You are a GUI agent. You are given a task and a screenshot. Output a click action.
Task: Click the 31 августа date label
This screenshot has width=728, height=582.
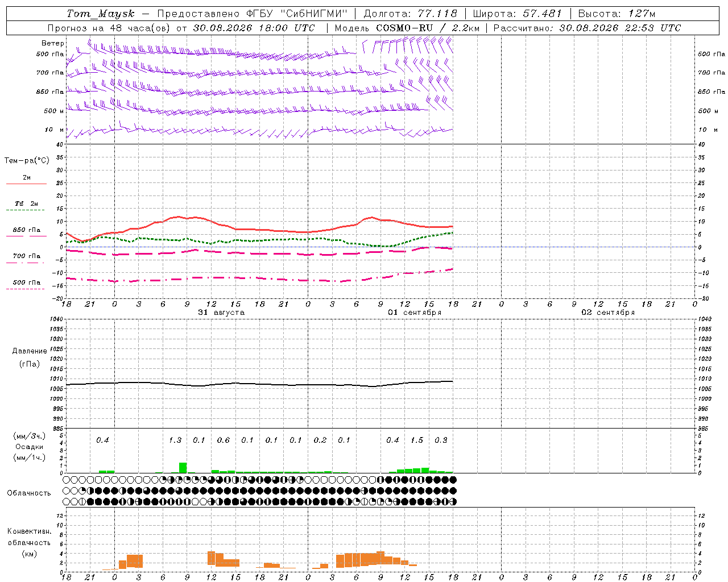tap(221, 312)
